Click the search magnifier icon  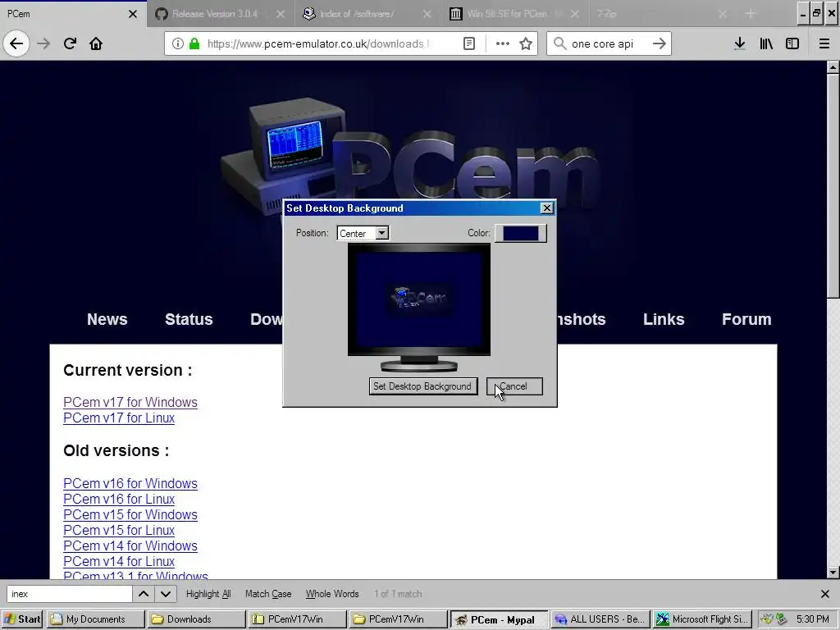559,43
